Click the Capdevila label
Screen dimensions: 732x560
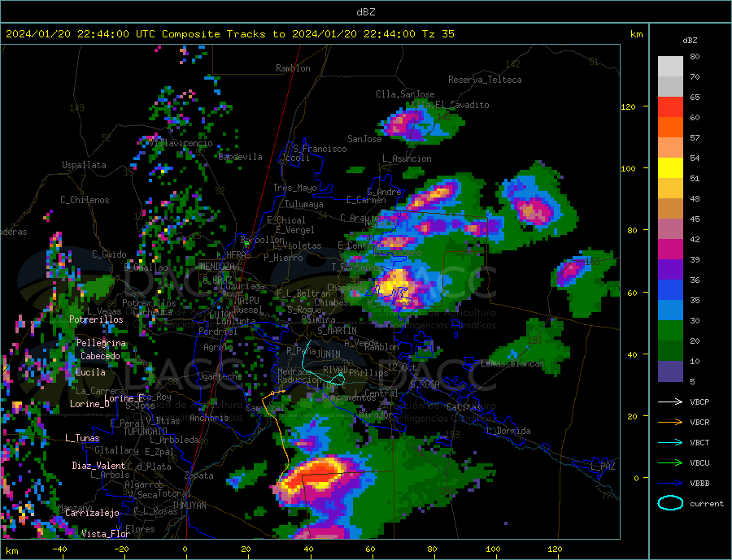[241, 157]
